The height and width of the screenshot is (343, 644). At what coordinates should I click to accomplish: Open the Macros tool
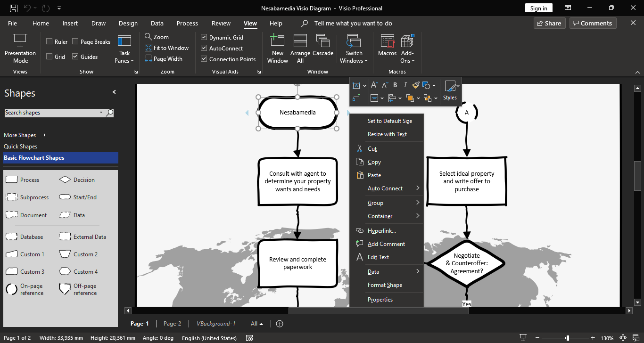pos(387,41)
